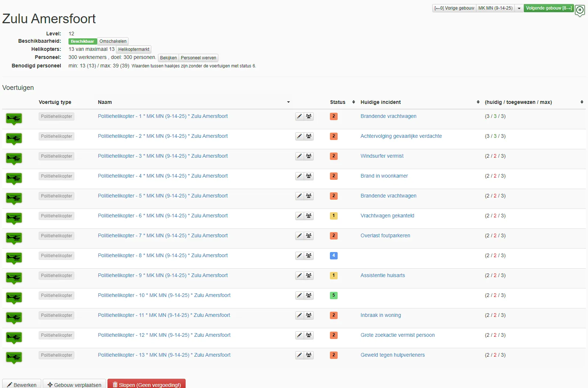Edit Politiehelikopter - 10 via pencil icon
The height and width of the screenshot is (388, 588).
click(x=300, y=296)
